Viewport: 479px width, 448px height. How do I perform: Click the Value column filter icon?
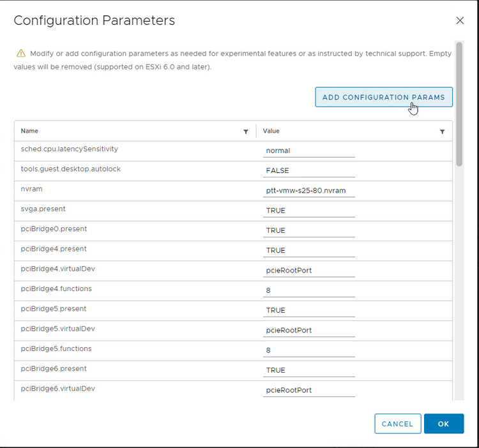click(442, 131)
